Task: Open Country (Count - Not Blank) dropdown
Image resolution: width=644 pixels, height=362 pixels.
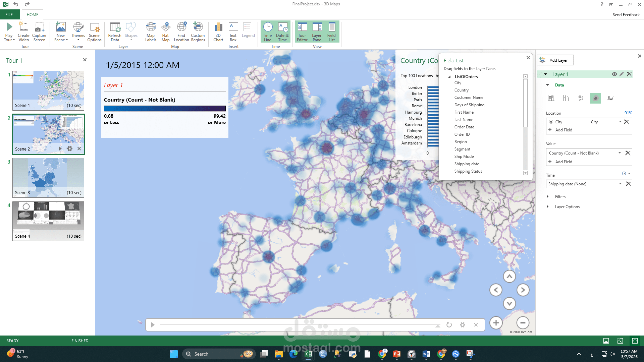Action: pos(620,153)
